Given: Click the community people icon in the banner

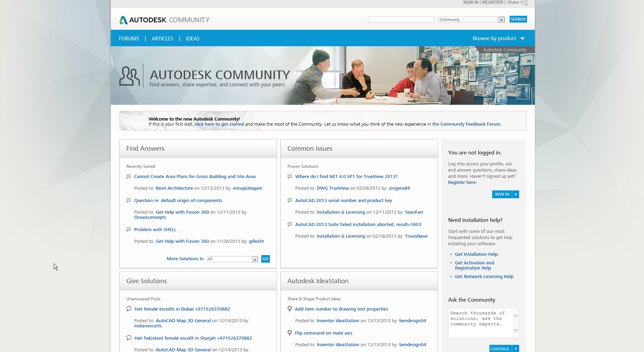Looking at the screenshot, I should [129, 76].
